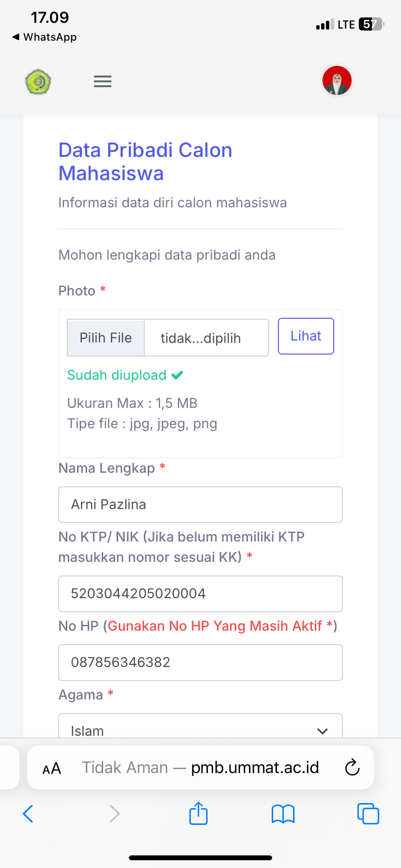Screen dimensions: 401x868
Task: Open the Safari share sheet
Action: coord(198,813)
